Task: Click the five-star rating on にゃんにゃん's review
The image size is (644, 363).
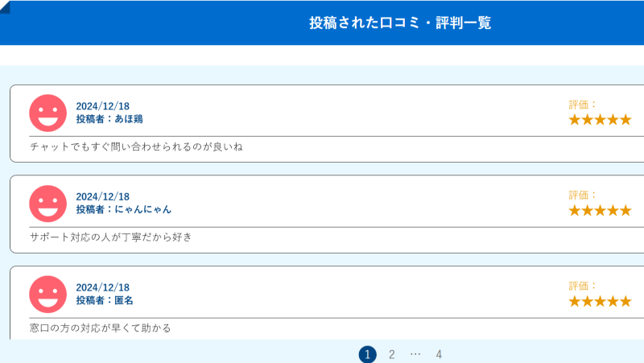Action: coord(600,210)
